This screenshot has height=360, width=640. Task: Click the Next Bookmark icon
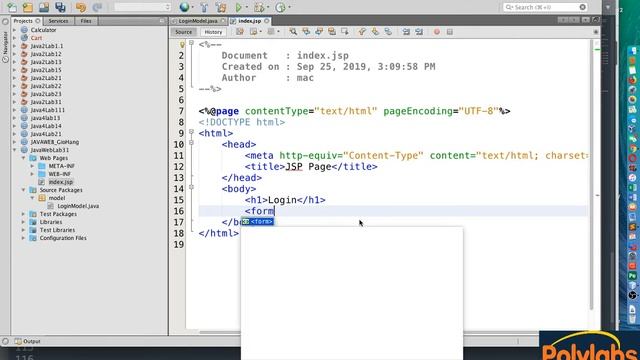[x=375, y=31]
